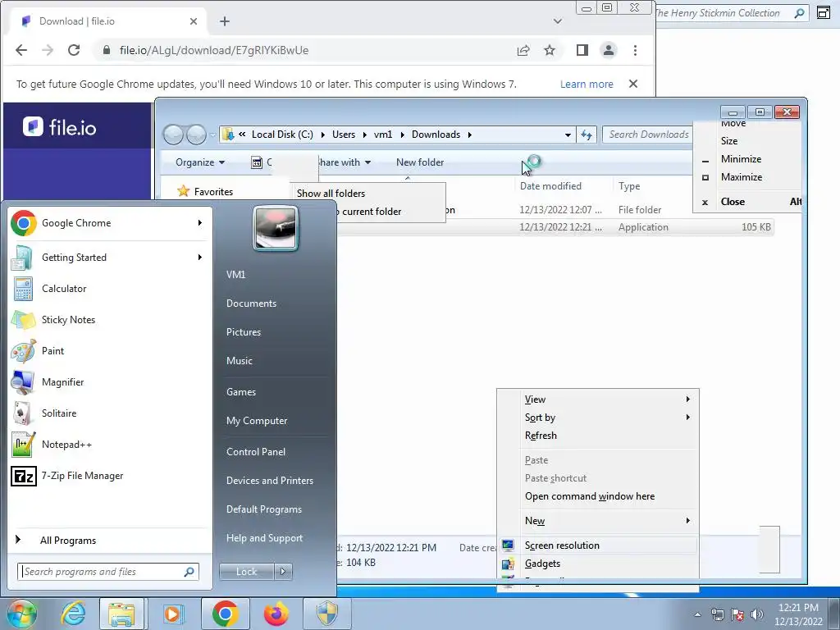Click the Search Downloads field
Viewport: 840px width, 630px height.
click(648, 135)
